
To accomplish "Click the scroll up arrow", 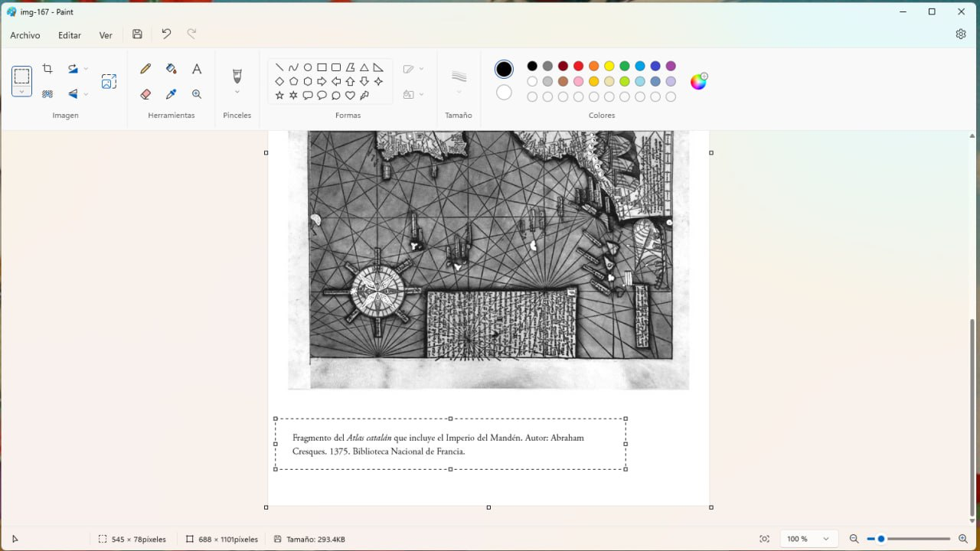I will (x=972, y=135).
